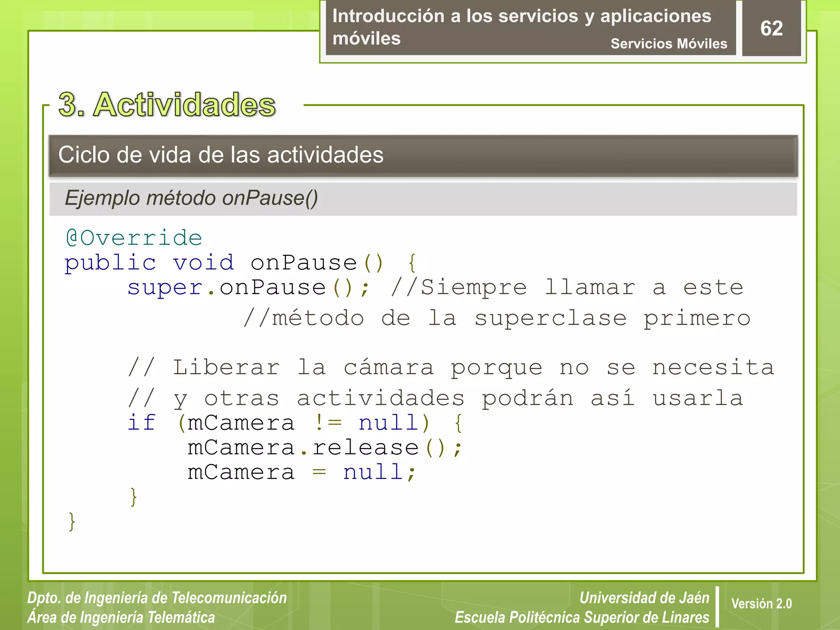Click 'Ejemplo método onPause()' subtitle
Viewport: 840px width, 630px height.
click(x=191, y=198)
